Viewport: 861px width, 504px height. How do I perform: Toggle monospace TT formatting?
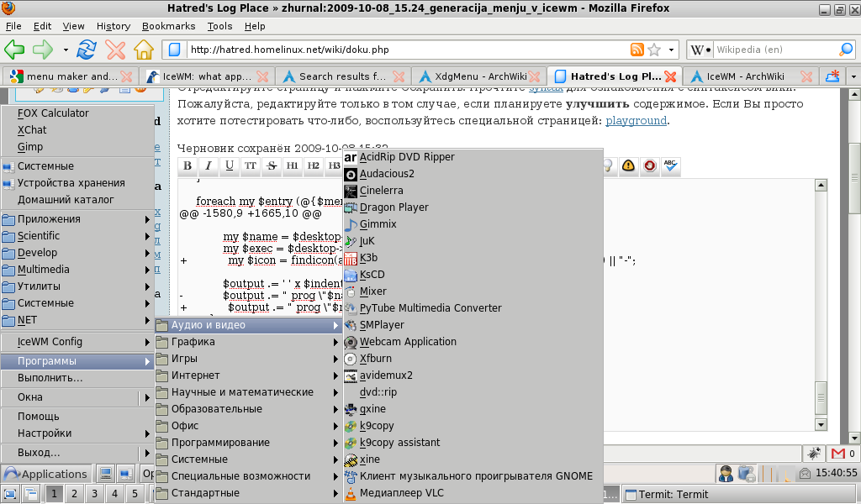pos(251,165)
